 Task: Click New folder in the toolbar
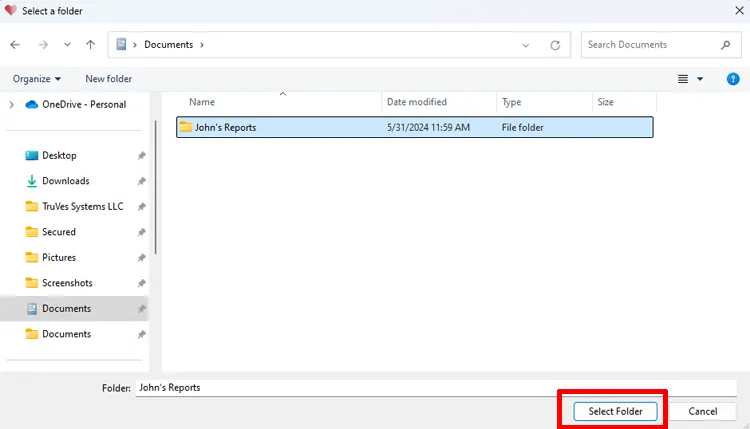point(108,79)
